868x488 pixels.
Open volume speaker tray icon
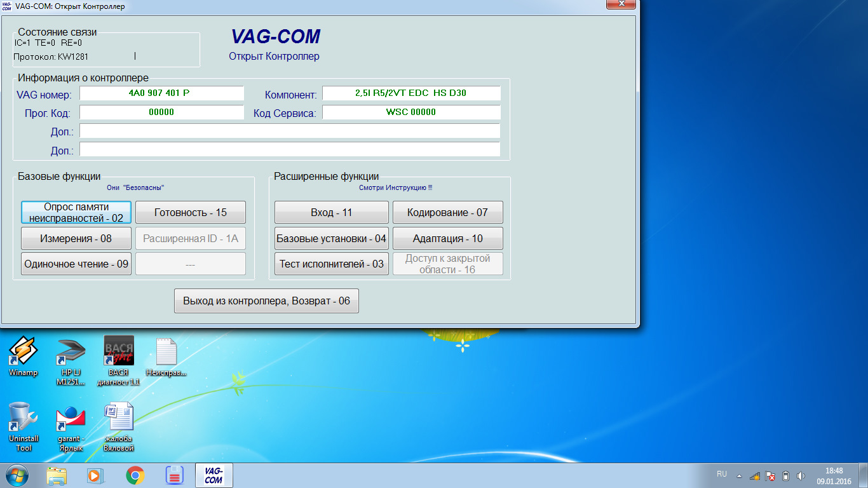point(801,475)
